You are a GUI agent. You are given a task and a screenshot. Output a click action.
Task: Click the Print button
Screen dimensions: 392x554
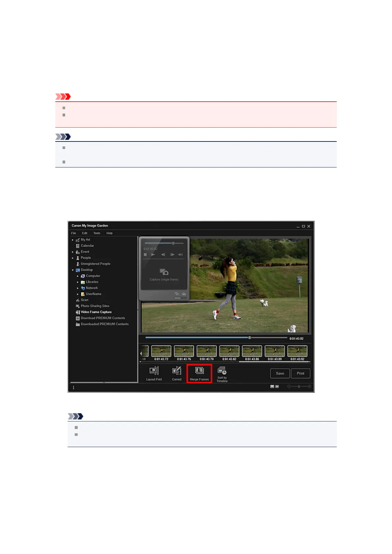(x=301, y=373)
